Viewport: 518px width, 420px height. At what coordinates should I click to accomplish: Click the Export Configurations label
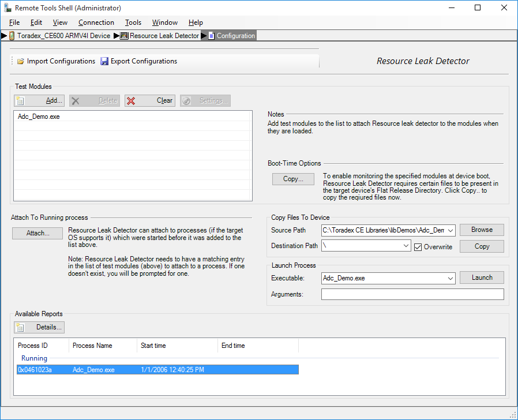144,61
